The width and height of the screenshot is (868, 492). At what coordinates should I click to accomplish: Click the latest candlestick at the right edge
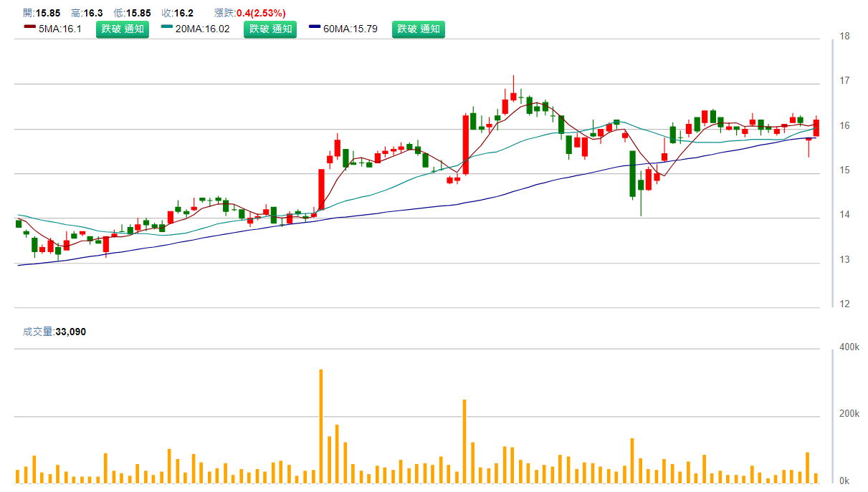click(x=816, y=127)
